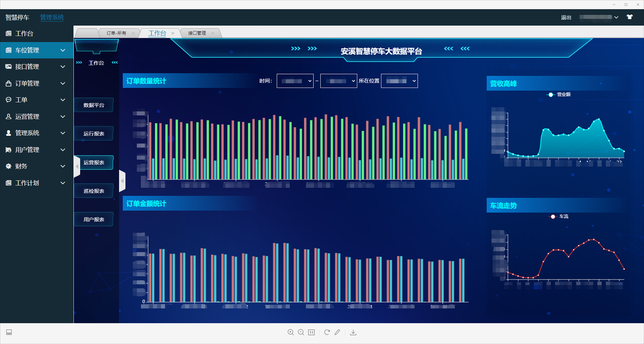The height and width of the screenshot is (344, 644).
Task: Close the 工作台 tab
Action: [173, 33]
